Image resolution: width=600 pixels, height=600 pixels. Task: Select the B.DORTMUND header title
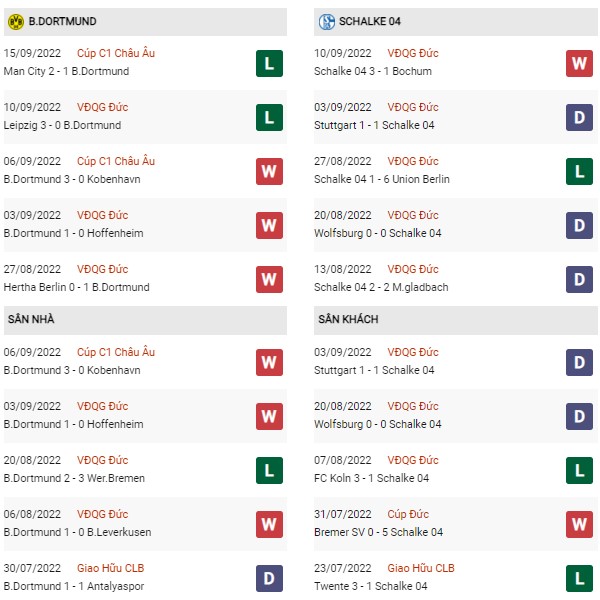pyautogui.click(x=62, y=21)
